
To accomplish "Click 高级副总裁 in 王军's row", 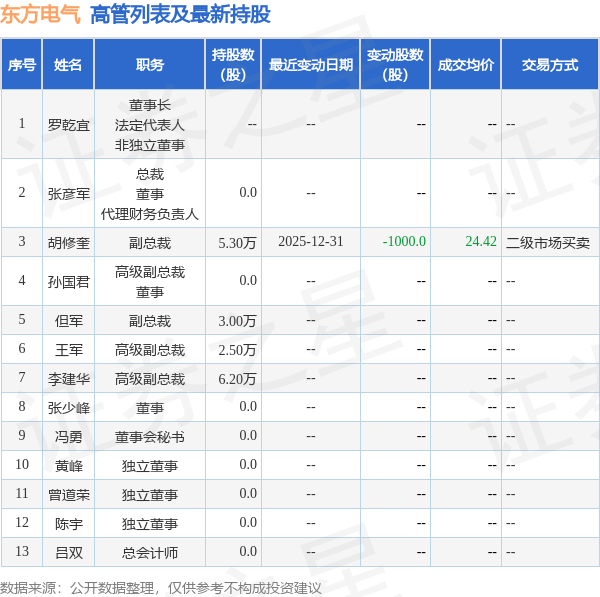I will (x=150, y=350).
